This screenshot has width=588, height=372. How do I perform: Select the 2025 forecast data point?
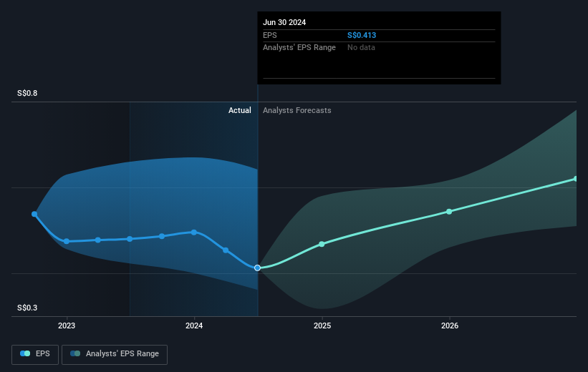click(322, 244)
